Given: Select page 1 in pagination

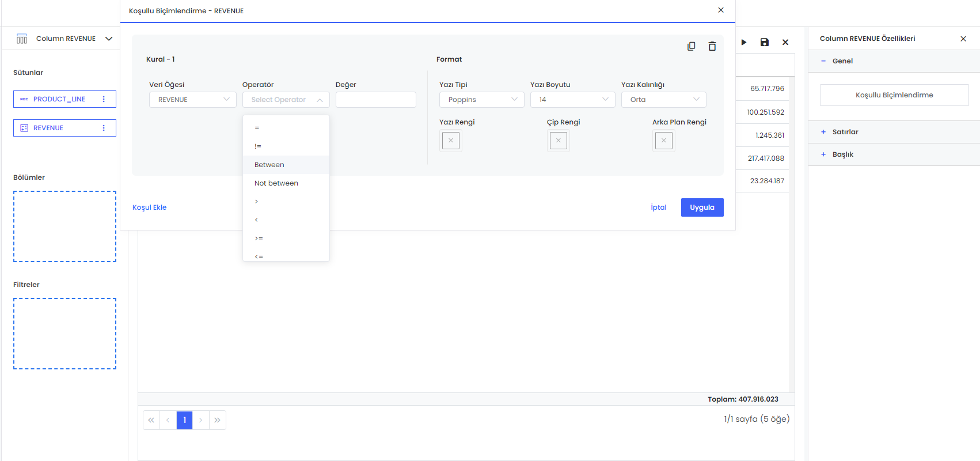Looking at the screenshot, I should [x=184, y=420].
